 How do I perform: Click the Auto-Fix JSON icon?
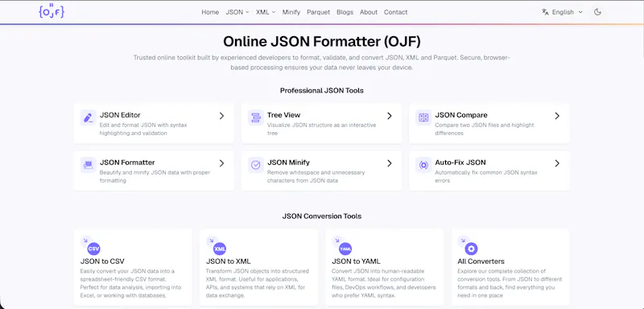(423, 165)
